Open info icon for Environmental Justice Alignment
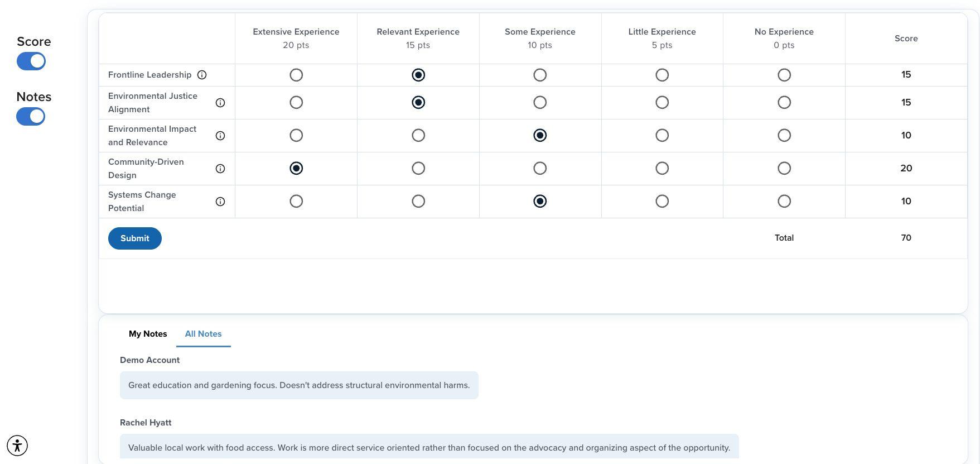This screenshot has width=980, height=464. 220,103
